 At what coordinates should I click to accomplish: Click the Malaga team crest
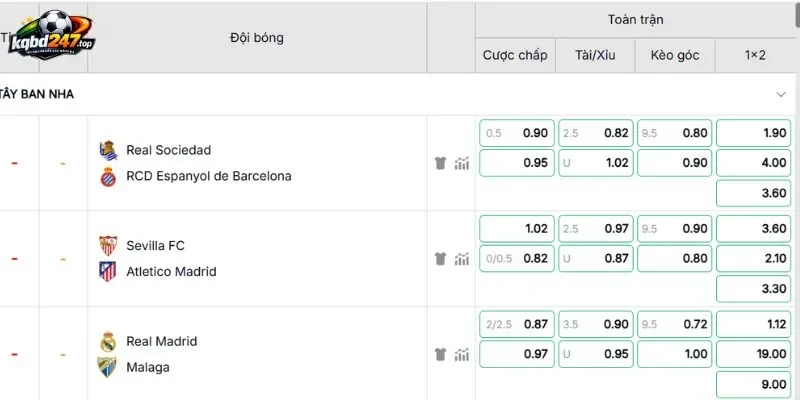point(108,367)
